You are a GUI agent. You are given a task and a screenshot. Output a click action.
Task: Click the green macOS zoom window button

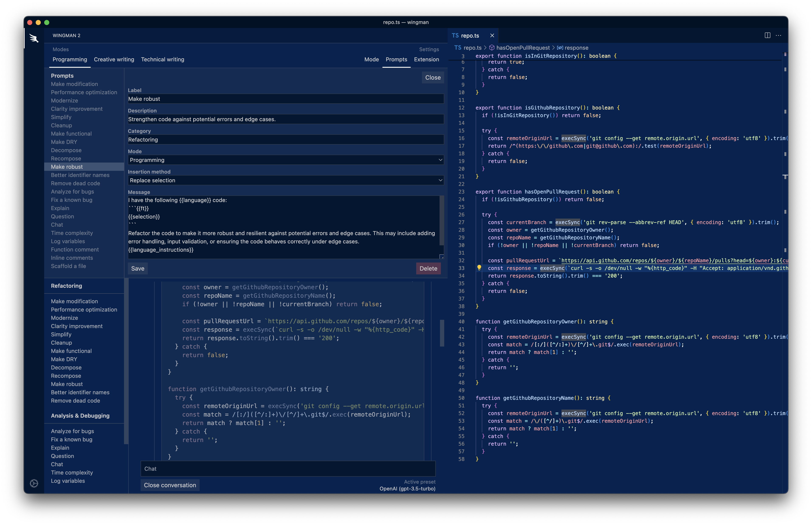pos(47,22)
